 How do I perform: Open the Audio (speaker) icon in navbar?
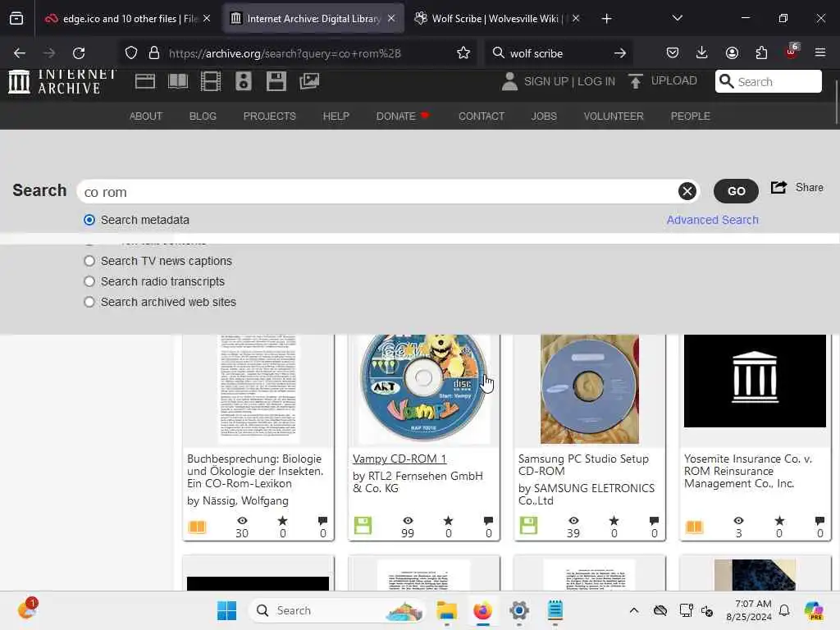243,81
